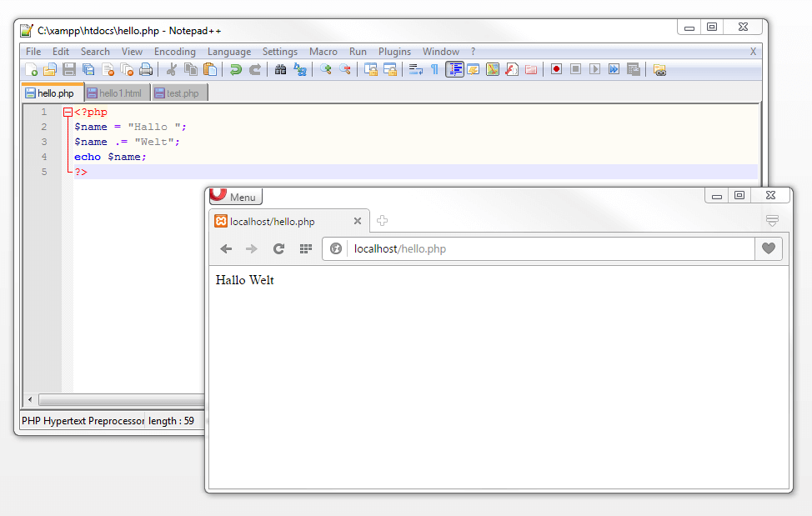Viewport: 812px width, 516px height.
Task: Open the Encoding menu
Action: coord(175,52)
